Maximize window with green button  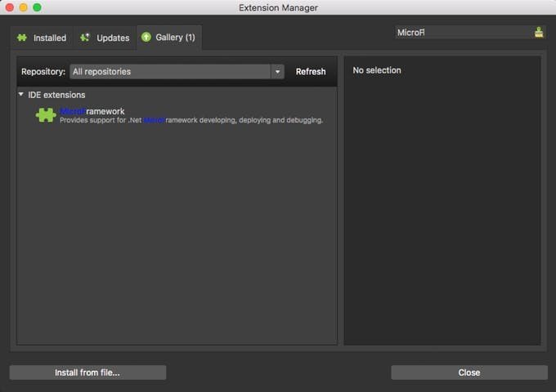pyautogui.click(x=37, y=7)
